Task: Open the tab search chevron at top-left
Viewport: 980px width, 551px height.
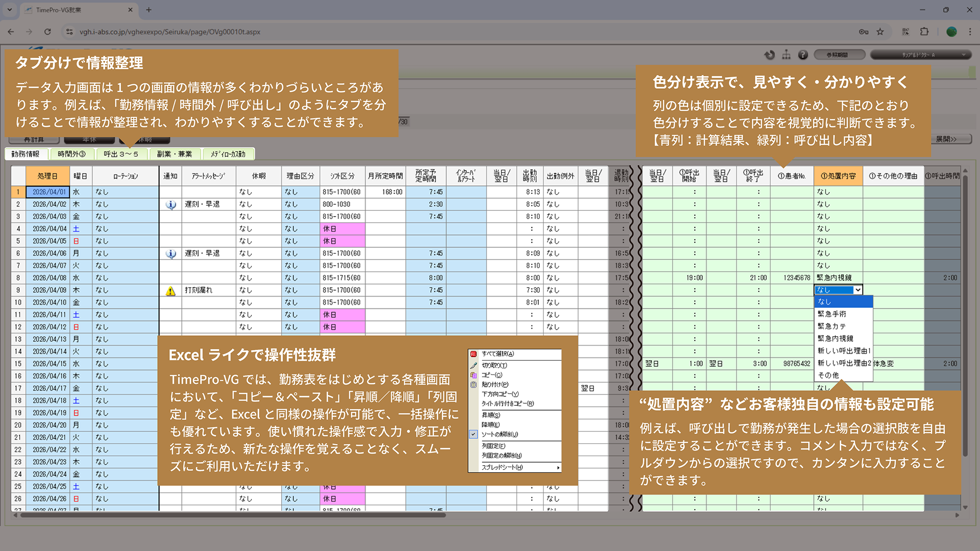Action: [x=9, y=10]
